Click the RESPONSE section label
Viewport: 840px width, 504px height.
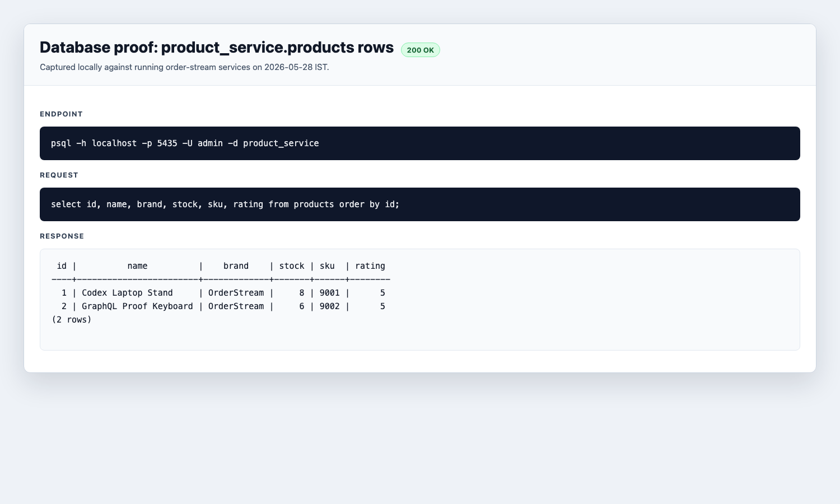click(x=62, y=236)
